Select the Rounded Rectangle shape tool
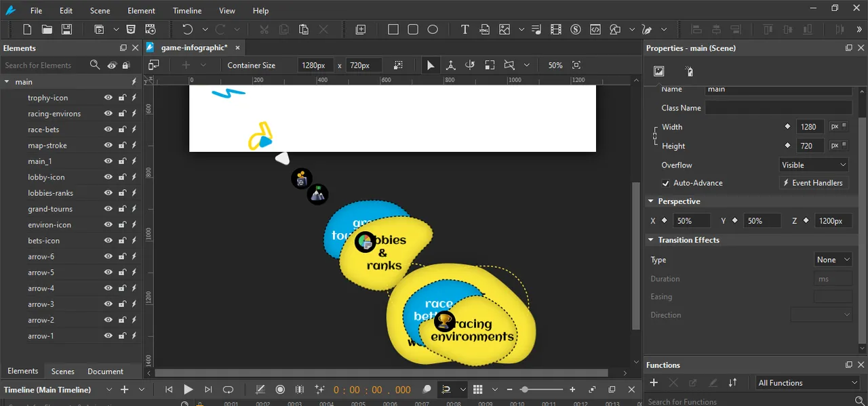Viewport: 868px width, 406px height. tap(413, 29)
